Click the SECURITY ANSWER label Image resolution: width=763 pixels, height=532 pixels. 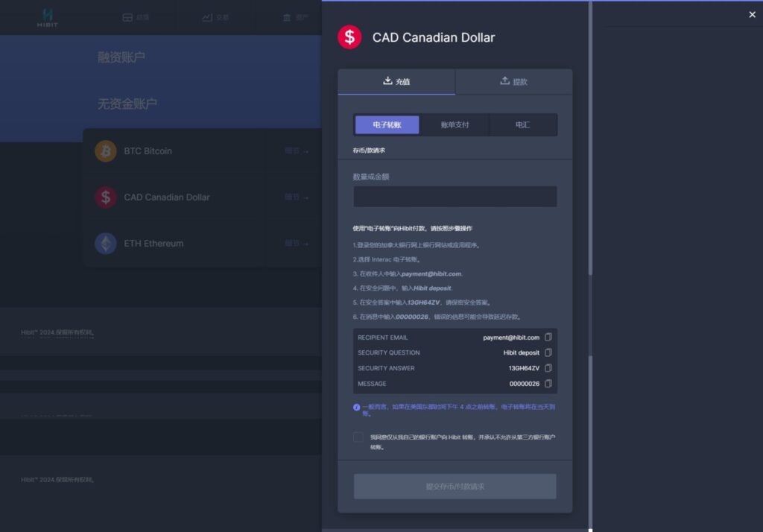[386, 368]
